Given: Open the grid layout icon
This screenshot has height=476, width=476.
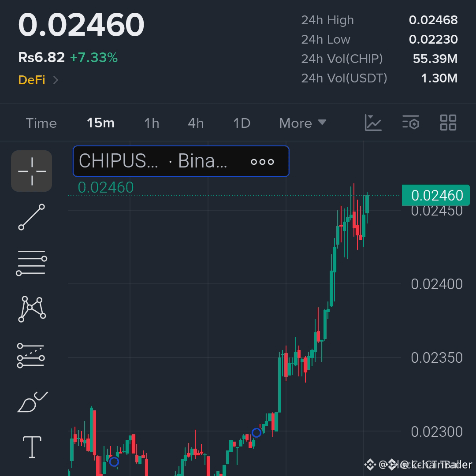Looking at the screenshot, I should (x=448, y=123).
